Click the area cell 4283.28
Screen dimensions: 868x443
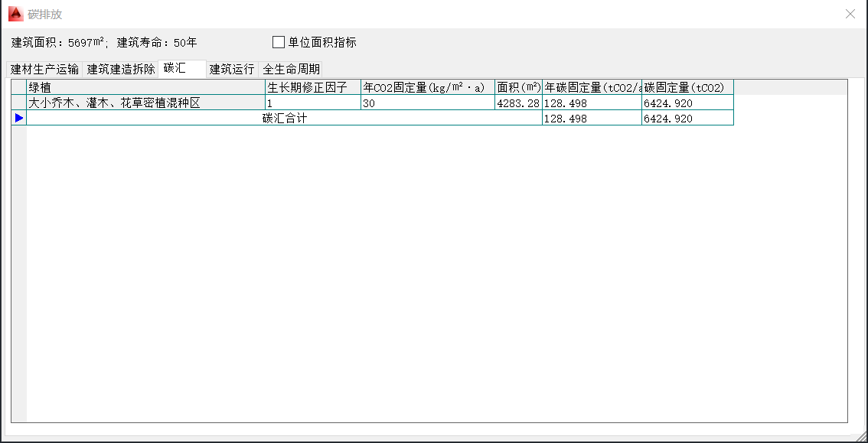518,103
